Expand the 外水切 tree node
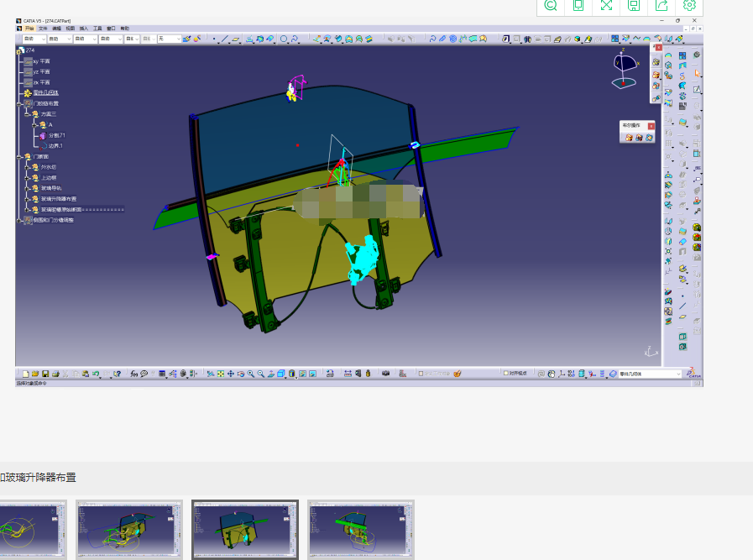 [x=27, y=167]
